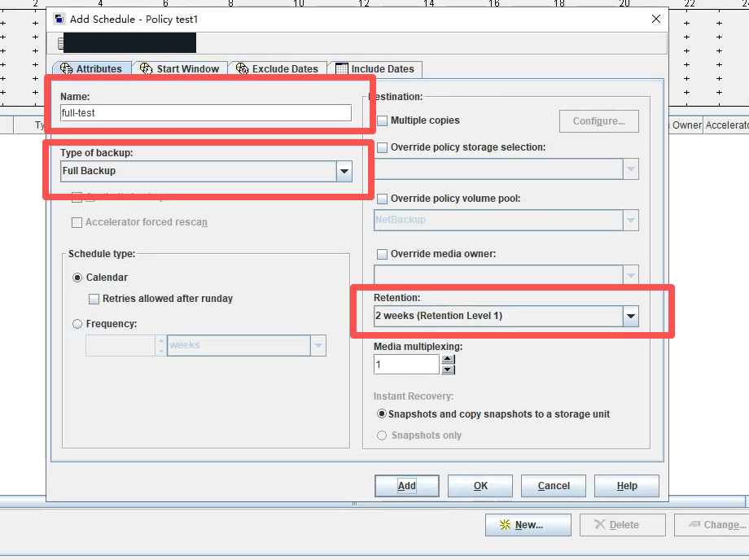Click Delete in the background window
Screen dimensions: 749x560
(x=623, y=525)
